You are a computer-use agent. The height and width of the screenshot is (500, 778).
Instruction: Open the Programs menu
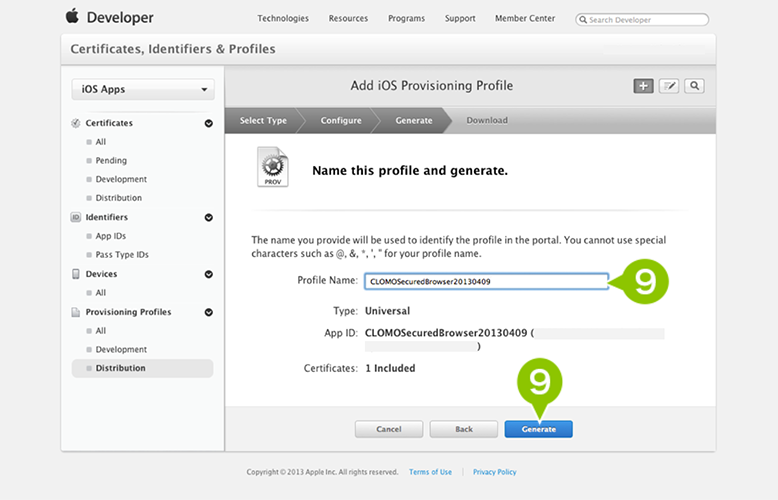tap(406, 18)
